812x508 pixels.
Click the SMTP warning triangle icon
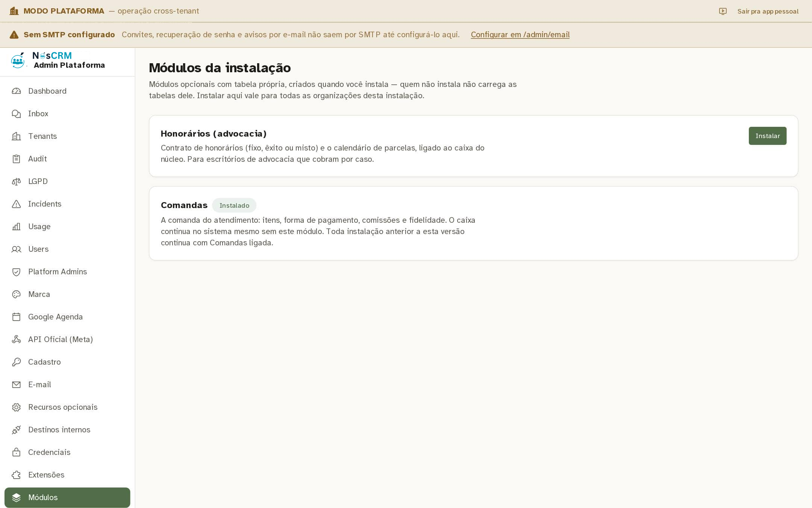[x=14, y=35]
